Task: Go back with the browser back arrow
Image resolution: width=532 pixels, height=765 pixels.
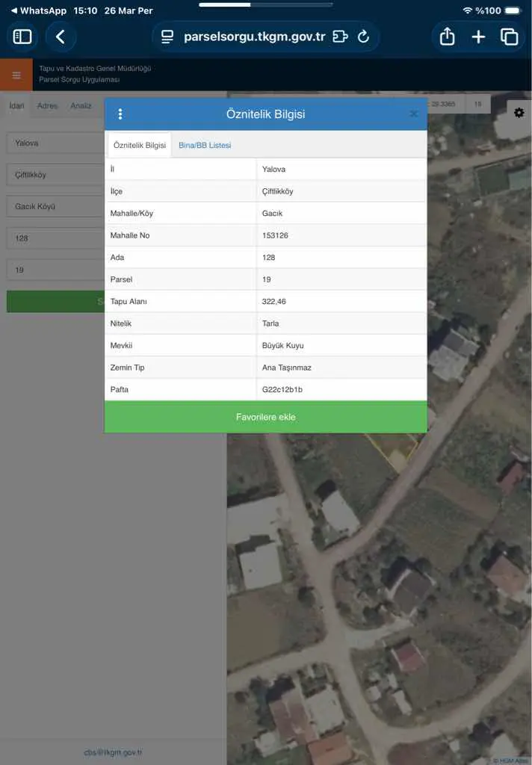Action: click(x=61, y=37)
